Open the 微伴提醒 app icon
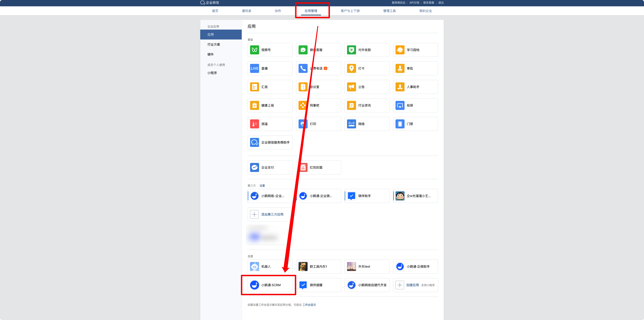This screenshot has height=320, width=644. coord(303,285)
